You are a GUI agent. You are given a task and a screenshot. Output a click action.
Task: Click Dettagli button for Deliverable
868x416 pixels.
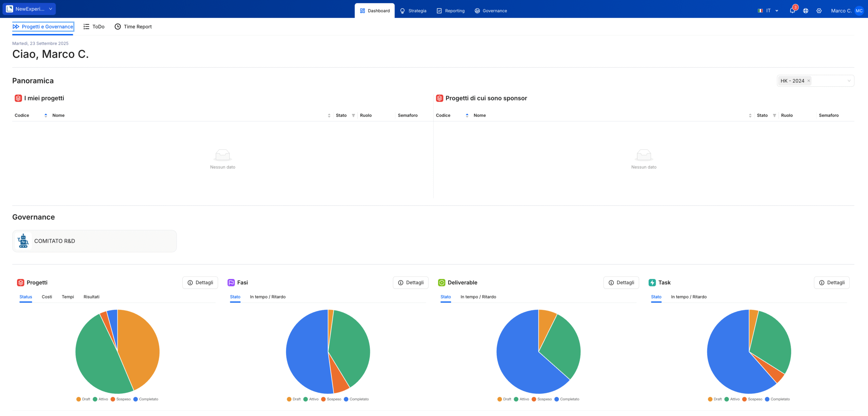tap(621, 282)
